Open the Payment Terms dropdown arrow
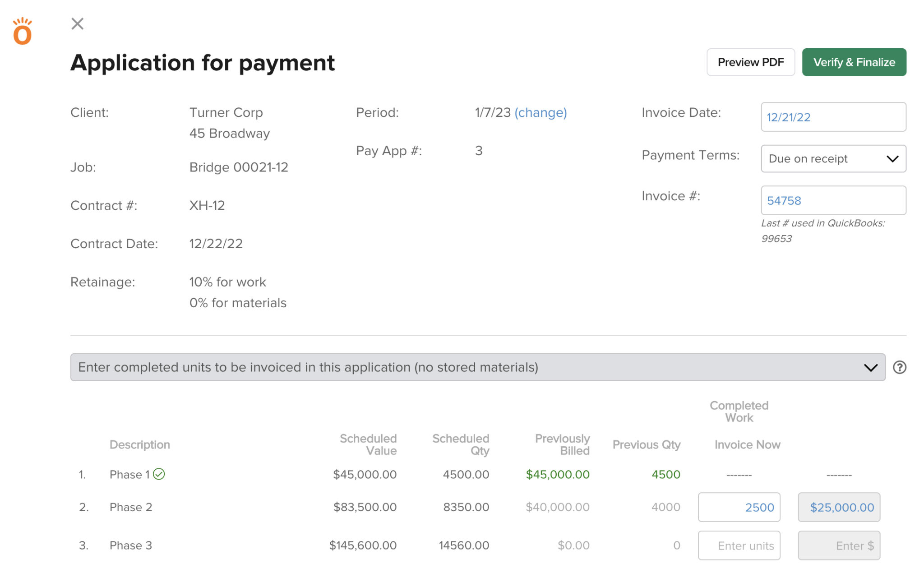The image size is (924, 578). [x=892, y=159]
